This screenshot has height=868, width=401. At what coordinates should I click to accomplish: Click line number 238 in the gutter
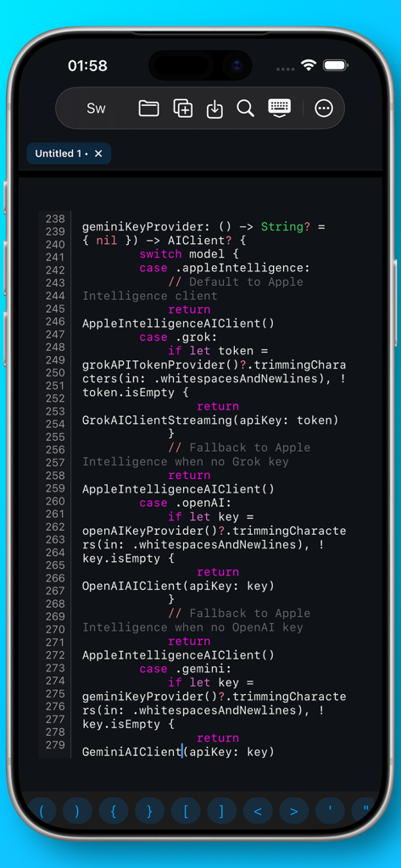(x=55, y=218)
